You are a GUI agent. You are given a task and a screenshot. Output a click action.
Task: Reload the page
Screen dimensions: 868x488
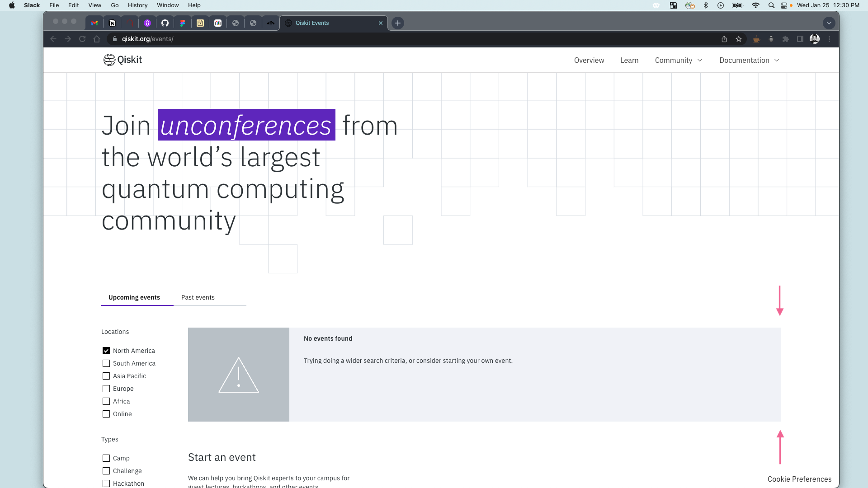[x=82, y=39]
